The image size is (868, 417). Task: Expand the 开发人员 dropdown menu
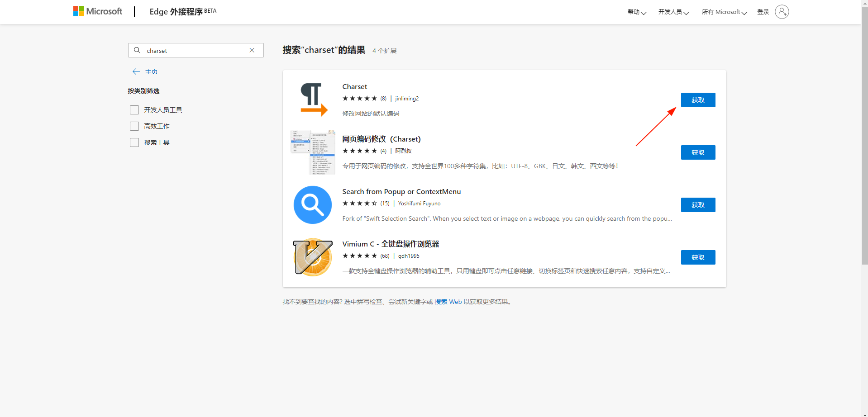click(x=673, y=12)
